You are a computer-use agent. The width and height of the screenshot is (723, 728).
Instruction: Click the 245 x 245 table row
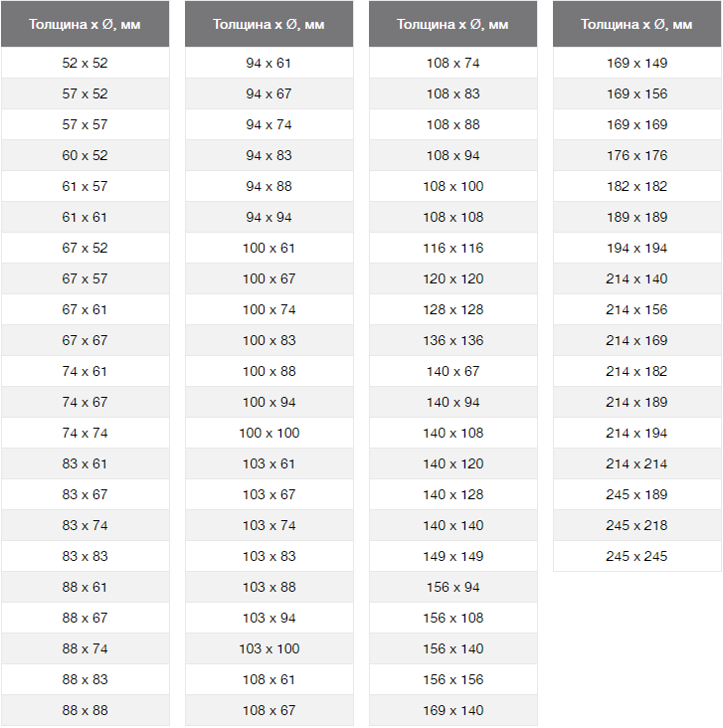tap(636, 556)
